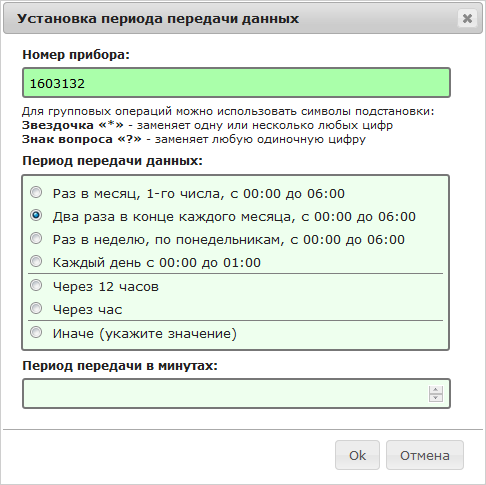Click the device number field containing 1603132
Viewport: 486px width, 485px height.
(236, 83)
